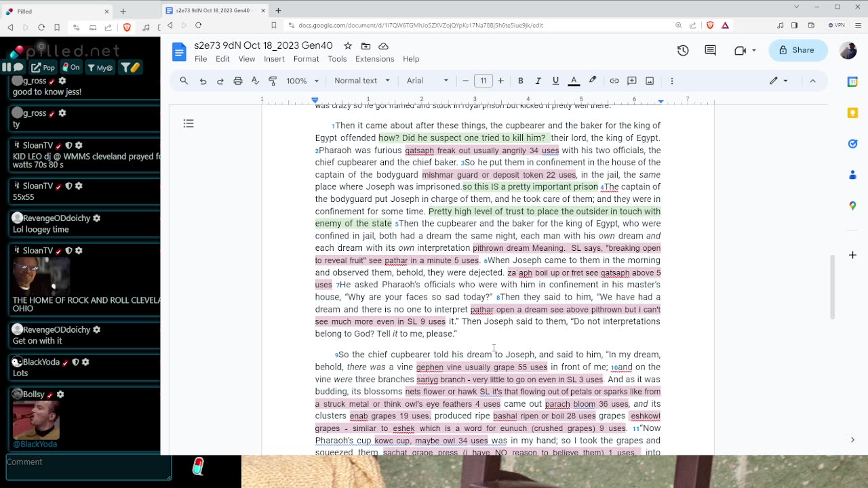Open Keep notes in side panel
868x488 pixels.
click(852, 113)
